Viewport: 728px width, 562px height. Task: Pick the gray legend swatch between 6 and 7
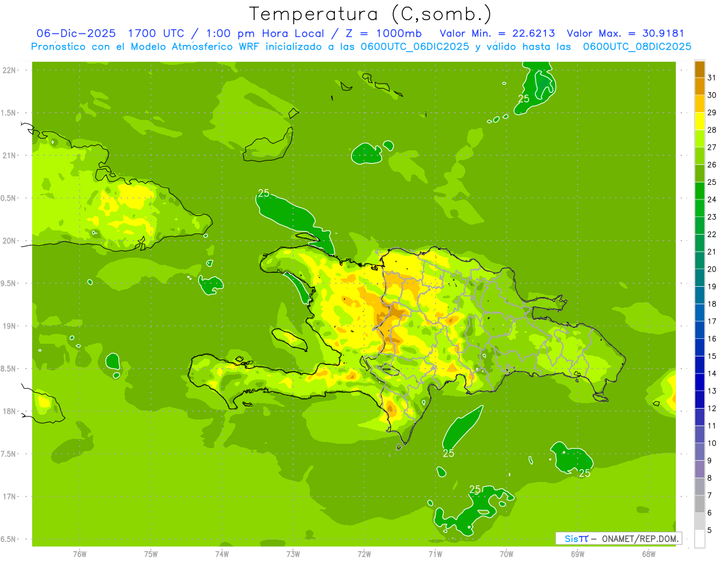699,504
